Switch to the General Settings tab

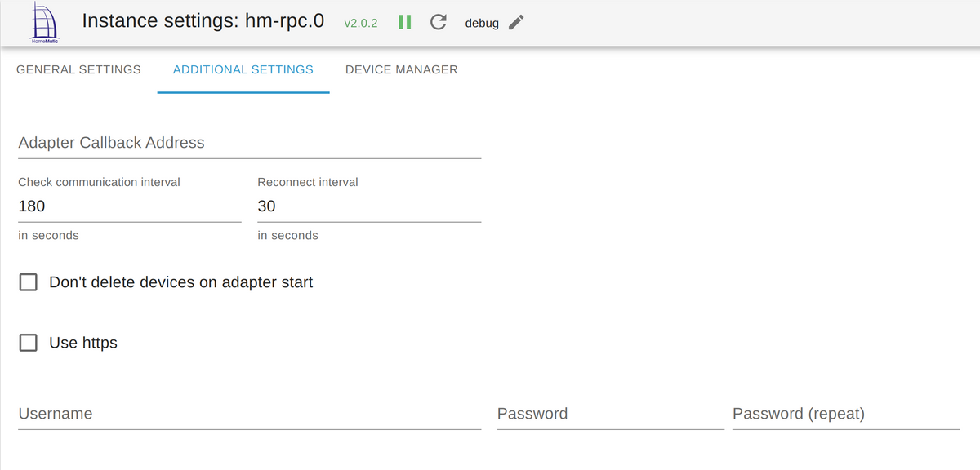pyautogui.click(x=78, y=69)
